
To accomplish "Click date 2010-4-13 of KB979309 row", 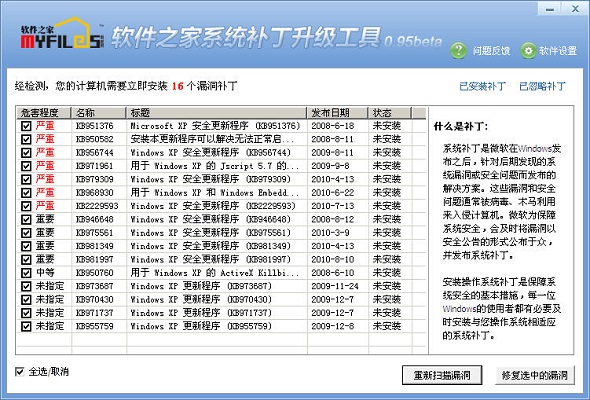I will coord(333,179).
